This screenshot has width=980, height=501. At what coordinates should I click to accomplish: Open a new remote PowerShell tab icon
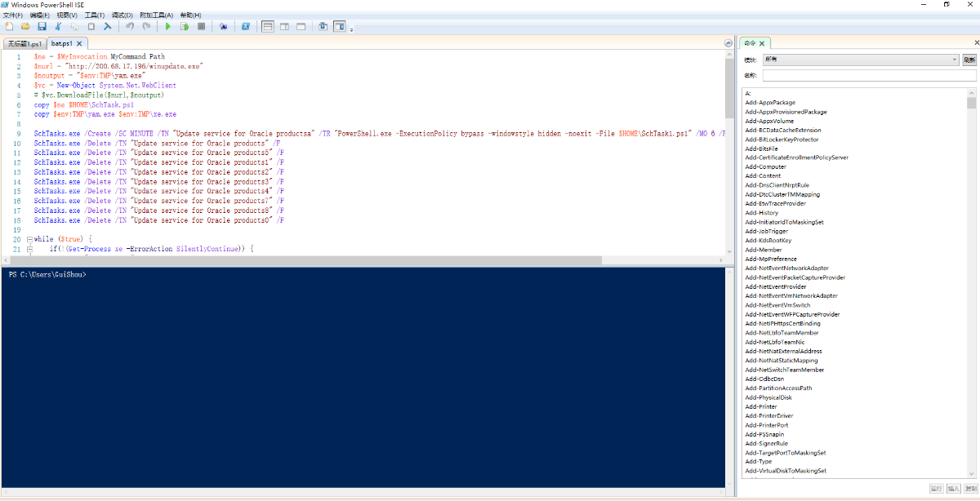pos(223,27)
